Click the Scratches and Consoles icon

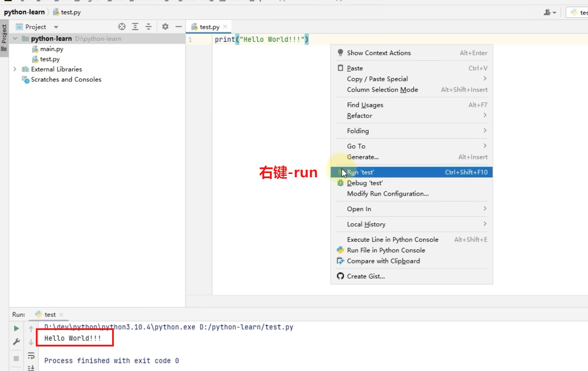[25, 79]
